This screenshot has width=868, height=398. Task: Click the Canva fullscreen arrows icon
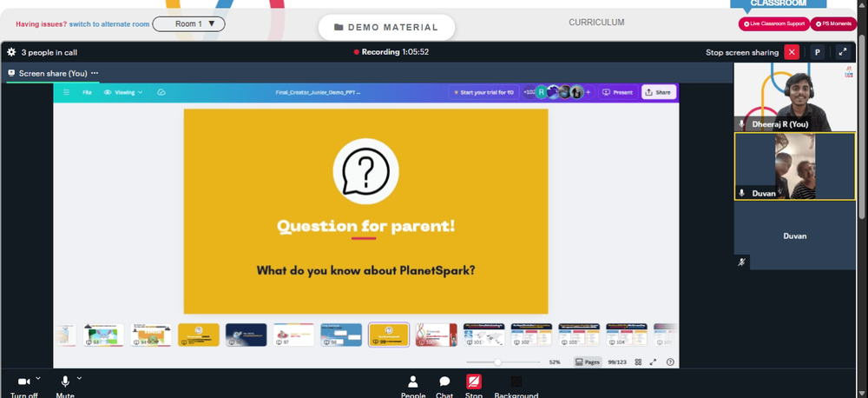click(654, 362)
